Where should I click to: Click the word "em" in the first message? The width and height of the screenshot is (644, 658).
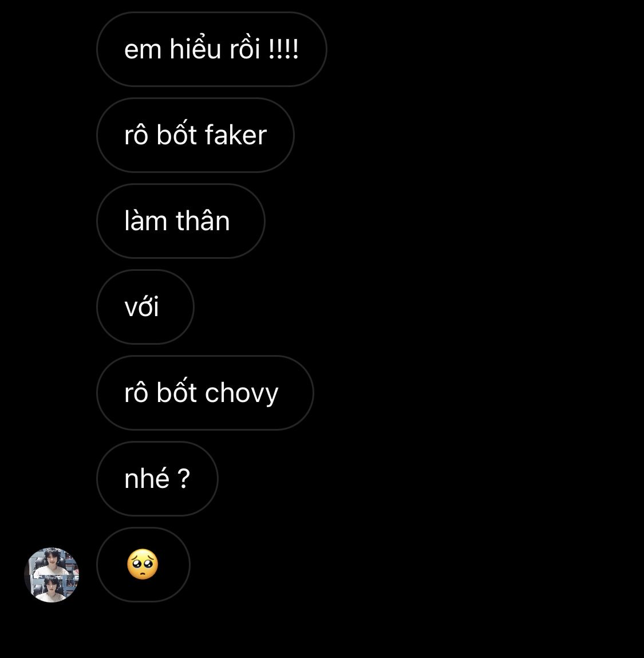coord(143,50)
